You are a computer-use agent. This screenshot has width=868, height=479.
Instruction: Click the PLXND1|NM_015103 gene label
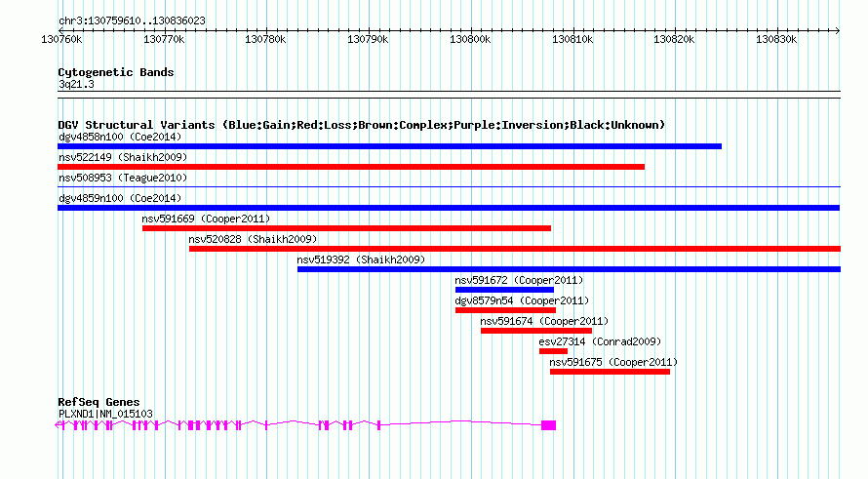(x=105, y=414)
